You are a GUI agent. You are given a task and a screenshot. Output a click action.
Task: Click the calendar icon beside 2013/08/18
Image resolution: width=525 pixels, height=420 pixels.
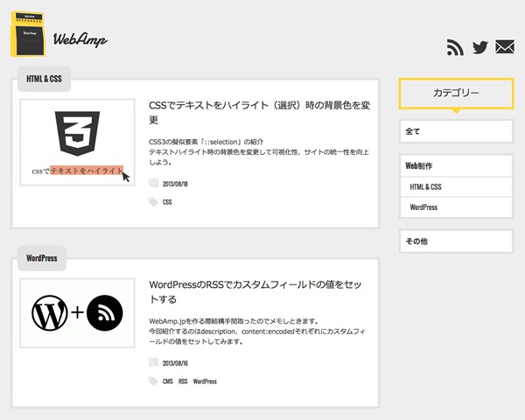click(x=153, y=183)
